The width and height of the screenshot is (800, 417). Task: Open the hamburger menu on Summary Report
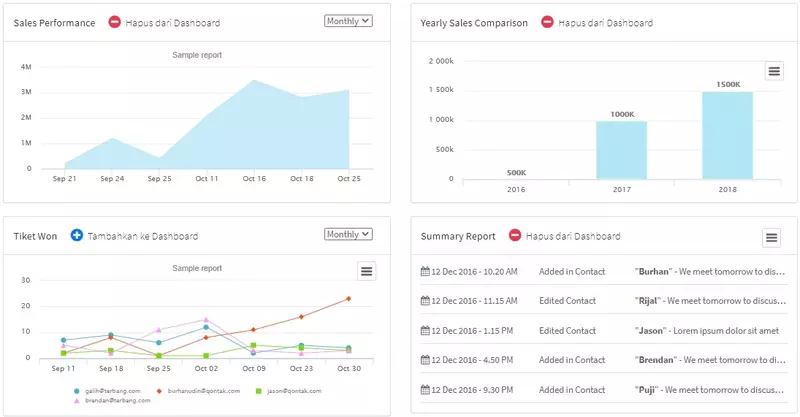point(771,237)
